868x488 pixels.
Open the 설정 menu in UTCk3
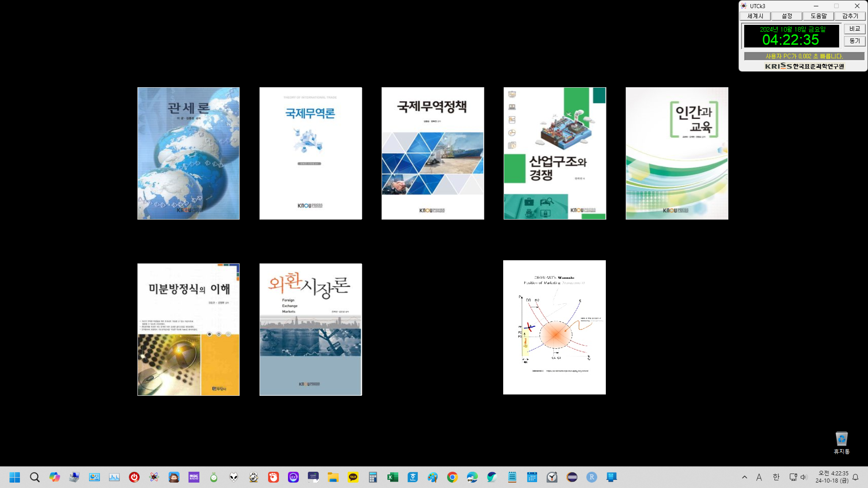(x=787, y=16)
